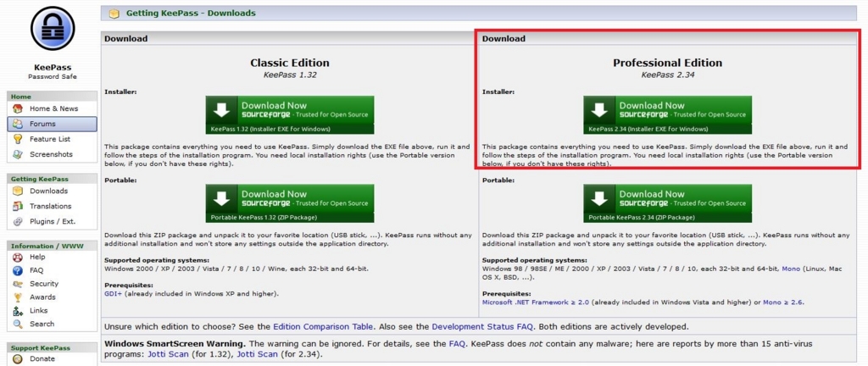Open Translations in the sidebar
868x366 pixels.
point(52,206)
